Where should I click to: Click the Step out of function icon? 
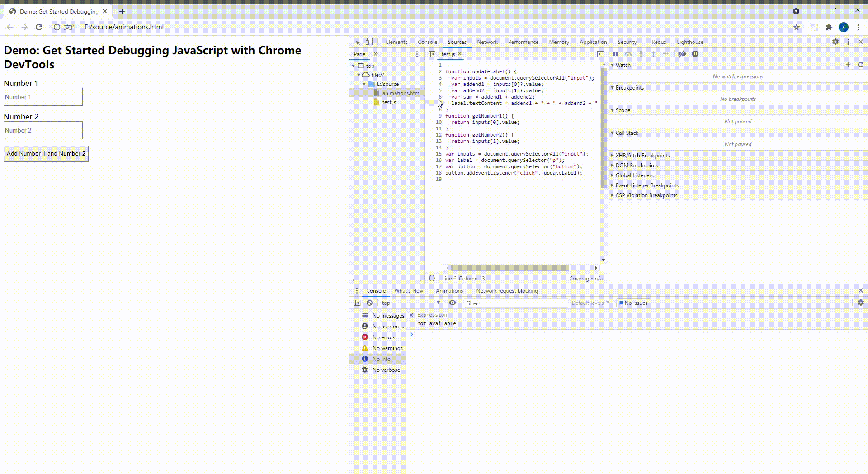(653, 54)
